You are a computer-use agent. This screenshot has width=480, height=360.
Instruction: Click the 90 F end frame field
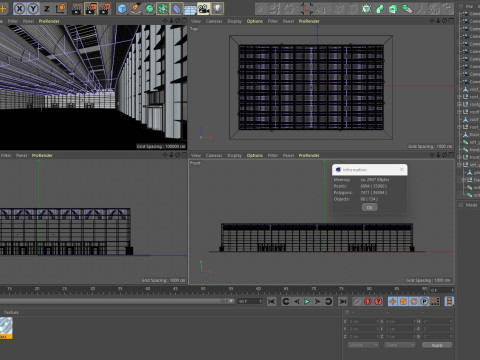[250, 301]
